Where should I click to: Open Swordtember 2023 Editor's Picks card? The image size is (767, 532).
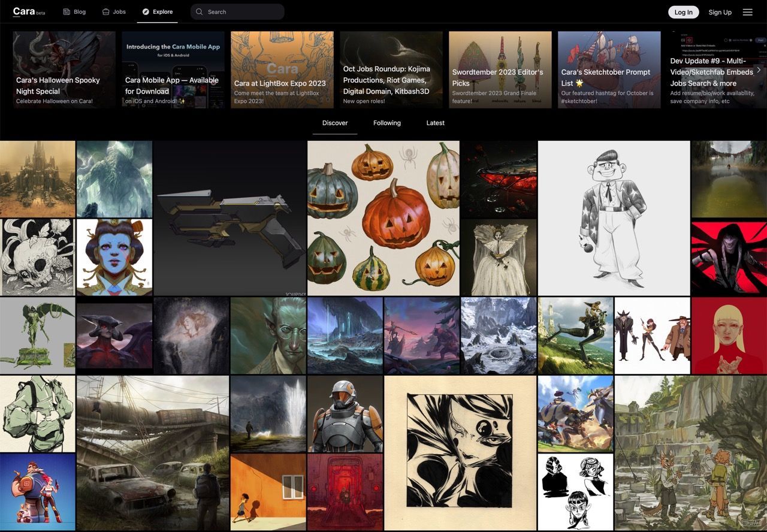pos(500,69)
